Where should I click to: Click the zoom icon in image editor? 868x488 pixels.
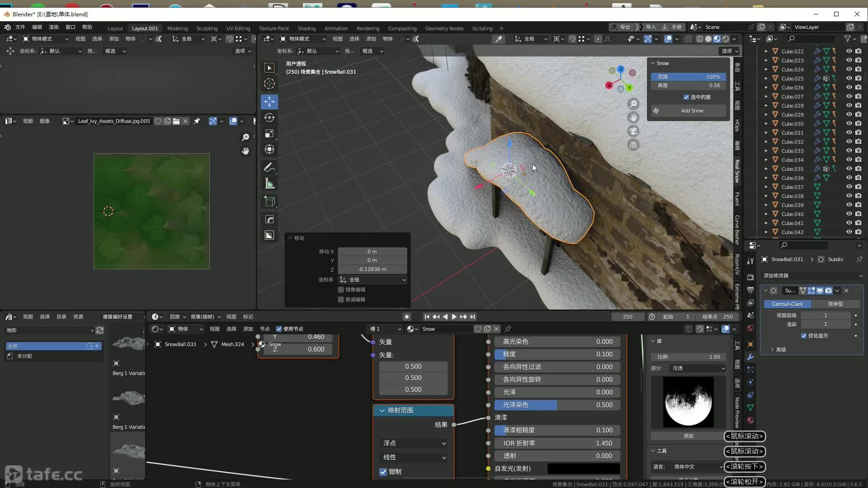[x=245, y=137]
